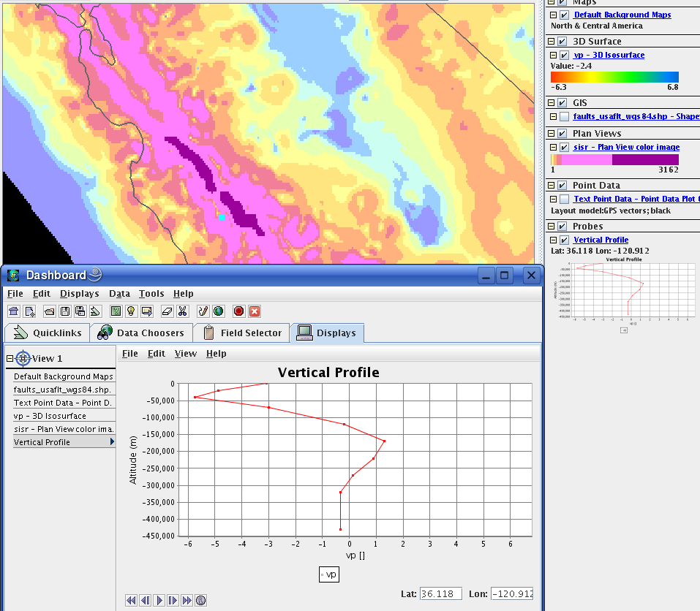
Task: Click the open folder icon in the toolbar
Action: (x=50, y=311)
